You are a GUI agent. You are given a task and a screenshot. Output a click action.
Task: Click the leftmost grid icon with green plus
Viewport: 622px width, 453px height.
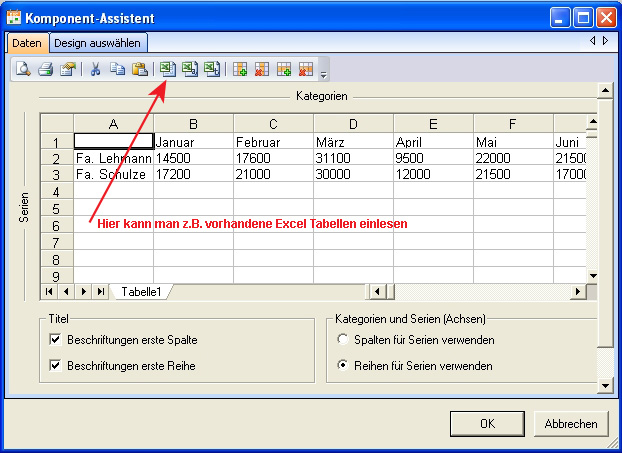click(x=240, y=69)
